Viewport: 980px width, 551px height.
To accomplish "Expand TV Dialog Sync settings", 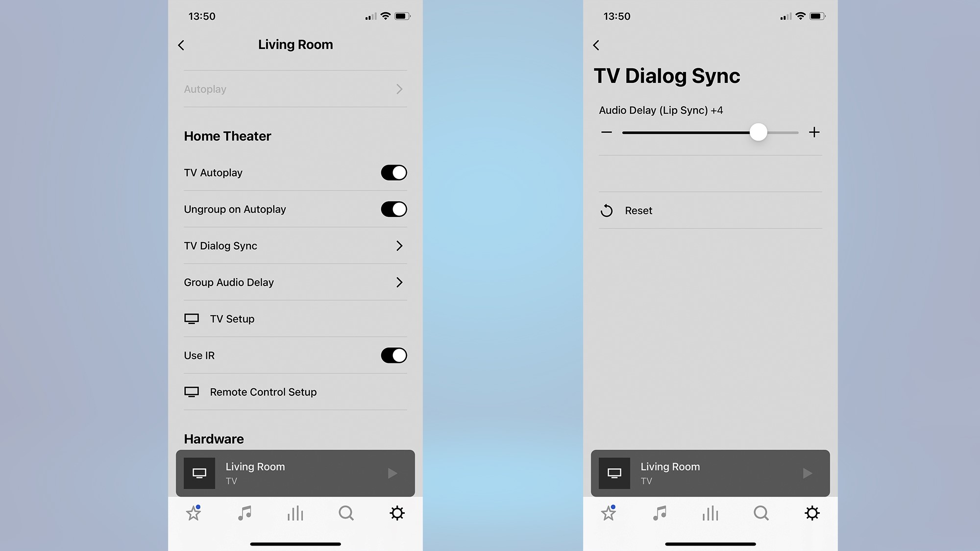I will pyautogui.click(x=295, y=245).
